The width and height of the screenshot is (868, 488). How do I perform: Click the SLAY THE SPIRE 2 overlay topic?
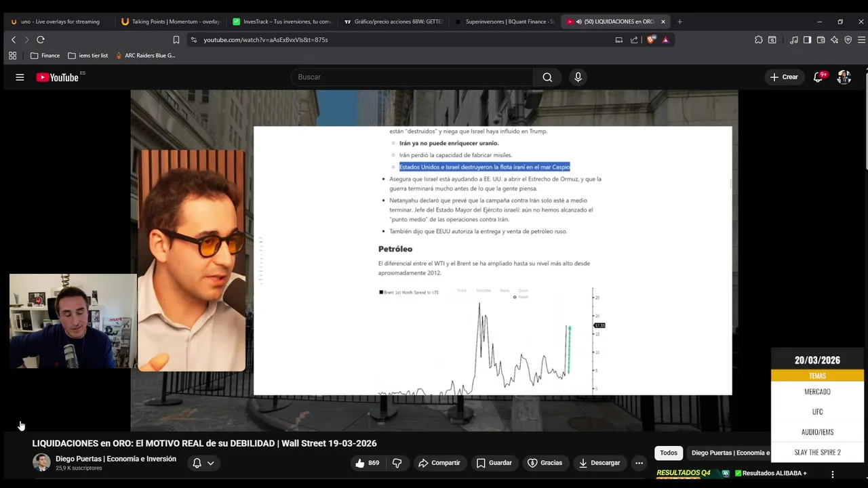tap(817, 452)
